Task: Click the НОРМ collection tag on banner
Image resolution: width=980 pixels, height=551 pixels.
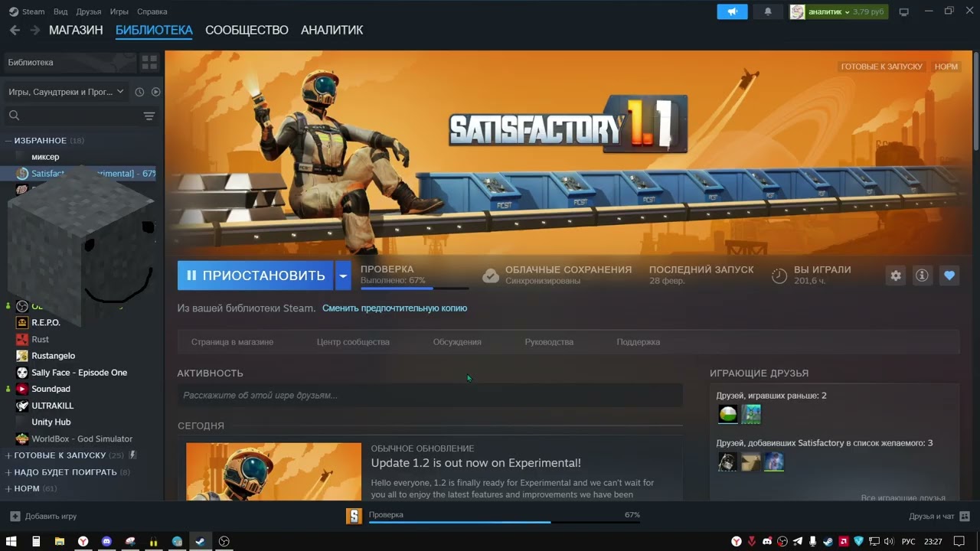Action: [946, 67]
